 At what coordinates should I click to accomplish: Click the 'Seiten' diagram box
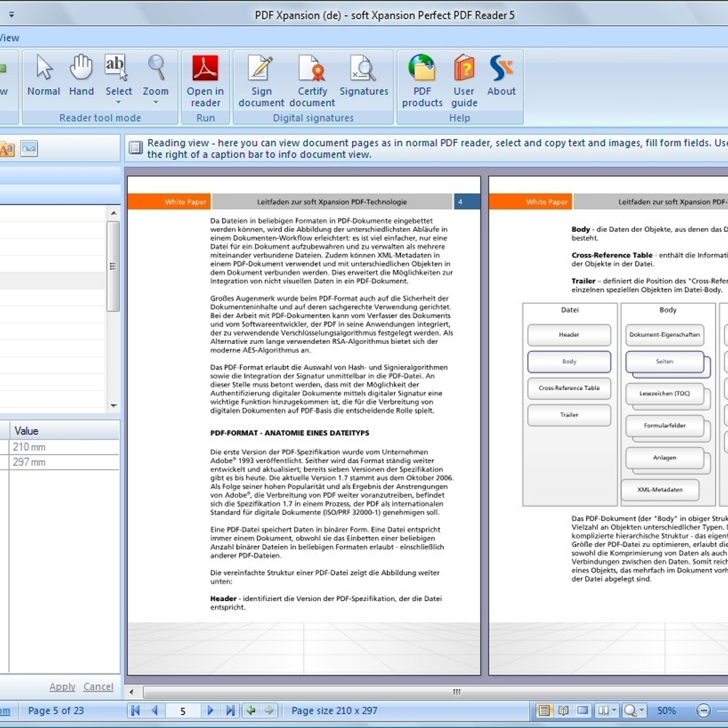(x=665, y=362)
